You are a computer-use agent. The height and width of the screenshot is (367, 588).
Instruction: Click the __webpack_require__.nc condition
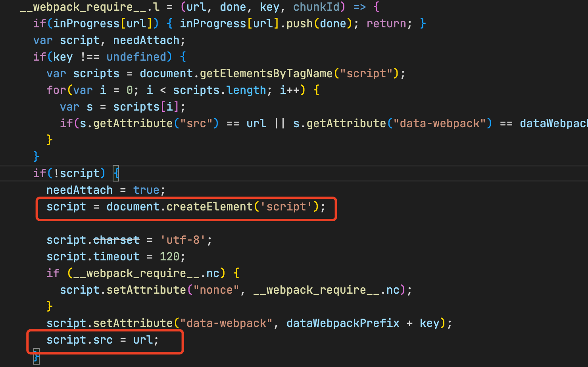(x=145, y=273)
